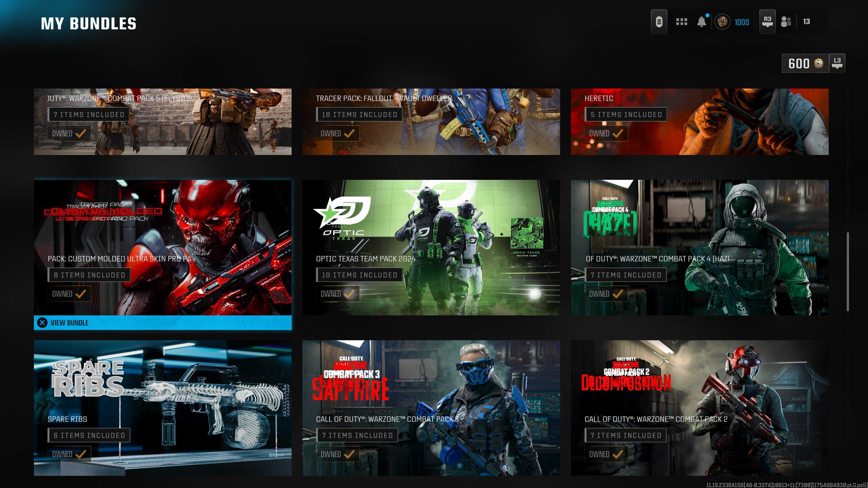
Task: Select Combat Pack 2 Decomposition bundle
Action: tap(699, 408)
